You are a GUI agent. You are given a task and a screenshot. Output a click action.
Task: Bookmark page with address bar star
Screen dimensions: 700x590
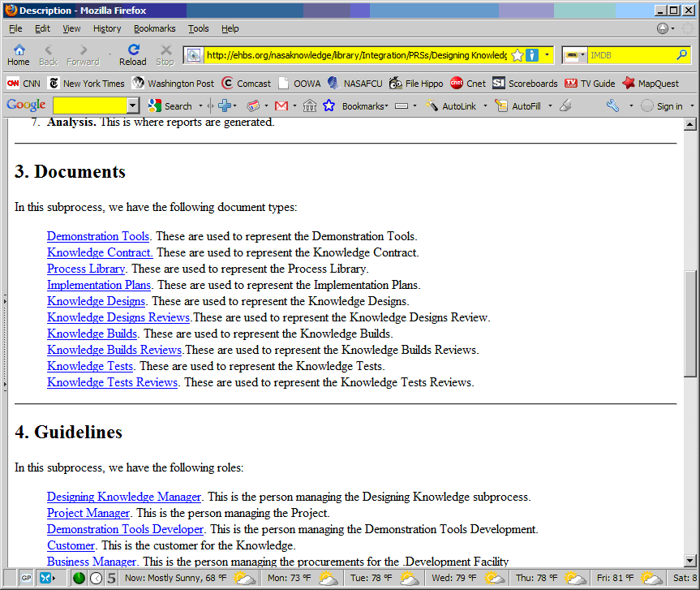tap(517, 55)
